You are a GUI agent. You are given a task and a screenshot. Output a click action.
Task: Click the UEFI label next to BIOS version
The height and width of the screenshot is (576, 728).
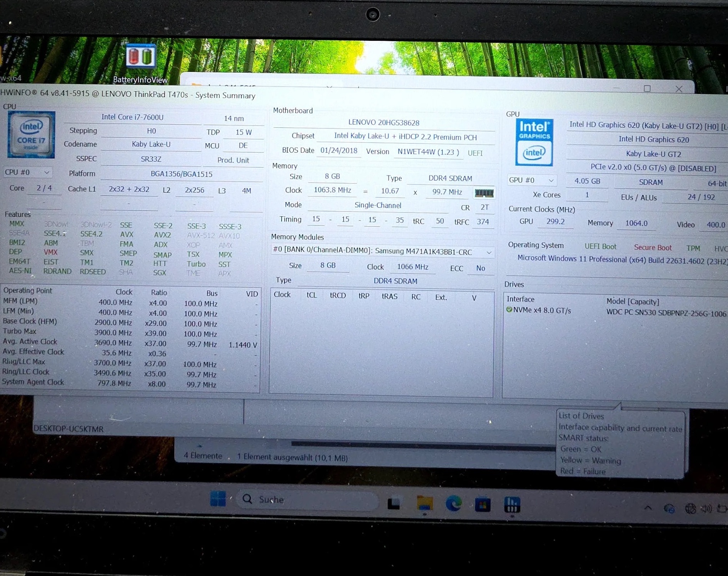(475, 153)
